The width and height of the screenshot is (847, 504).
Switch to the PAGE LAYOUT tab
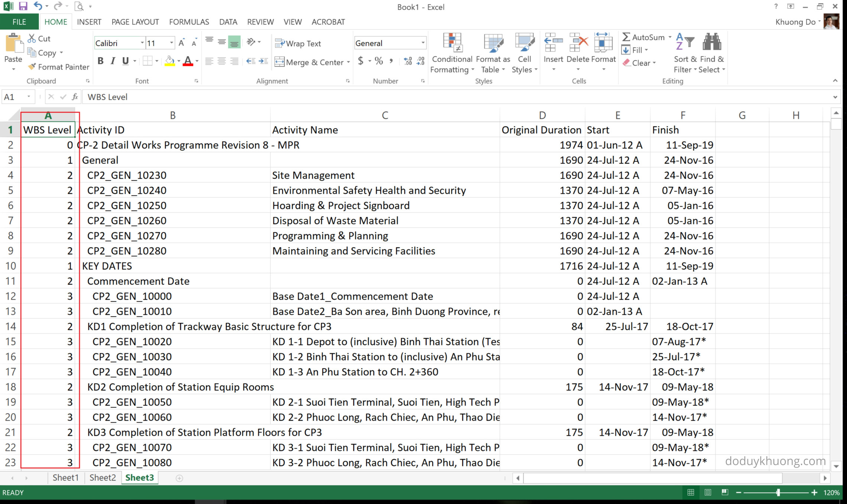click(x=135, y=22)
